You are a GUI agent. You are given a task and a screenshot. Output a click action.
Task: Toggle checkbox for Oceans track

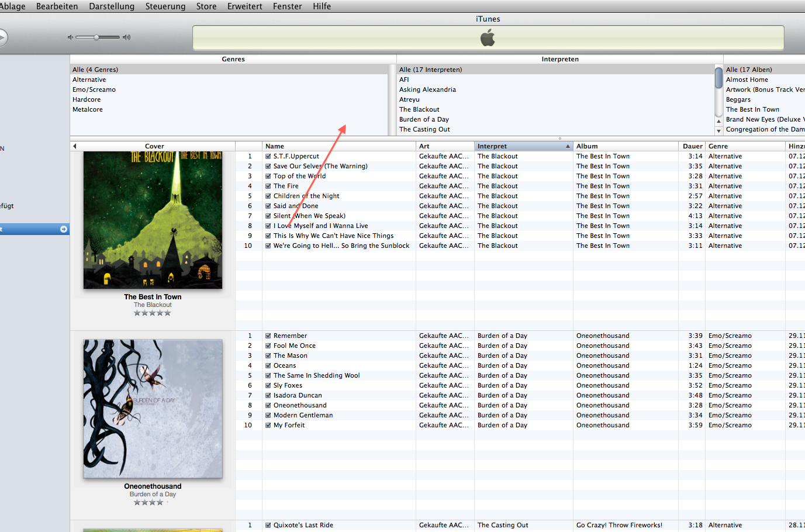tap(268, 366)
